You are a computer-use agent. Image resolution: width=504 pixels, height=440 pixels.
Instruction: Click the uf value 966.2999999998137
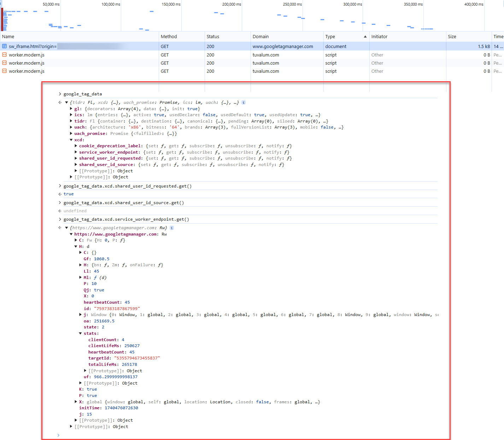coord(116,377)
